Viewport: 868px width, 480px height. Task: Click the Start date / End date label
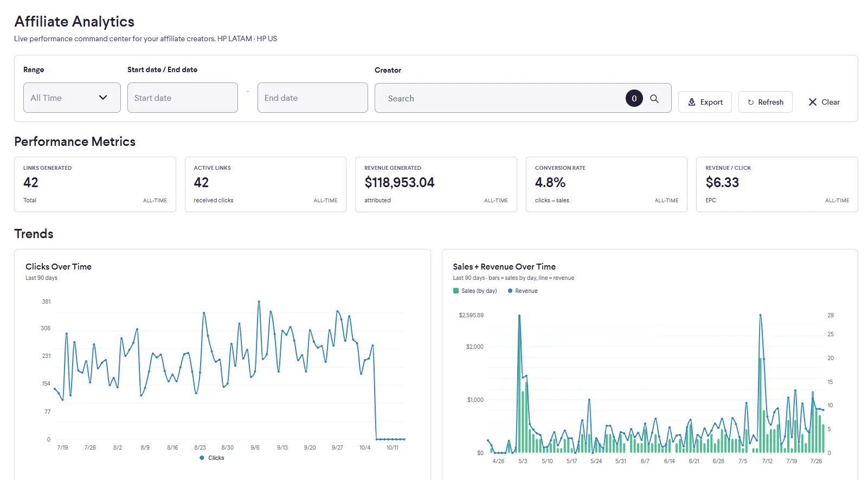click(x=162, y=70)
